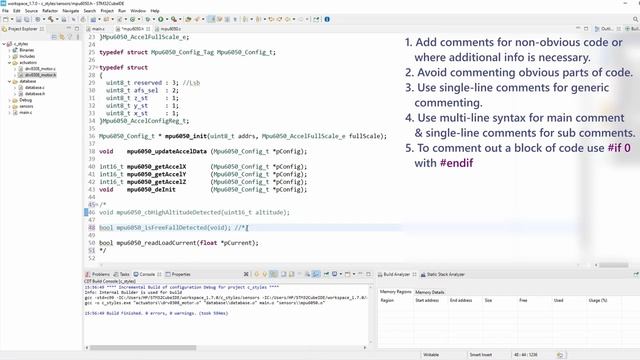Open the Window menu
The height and width of the screenshot is (360, 640).
pyautogui.click(x=138, y=11)
